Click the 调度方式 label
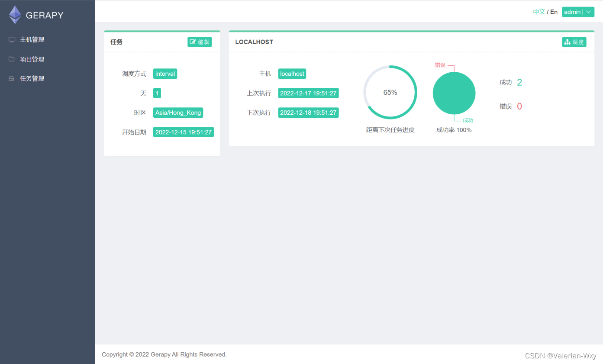Screen dimensions: 603x364 [134, 74]
